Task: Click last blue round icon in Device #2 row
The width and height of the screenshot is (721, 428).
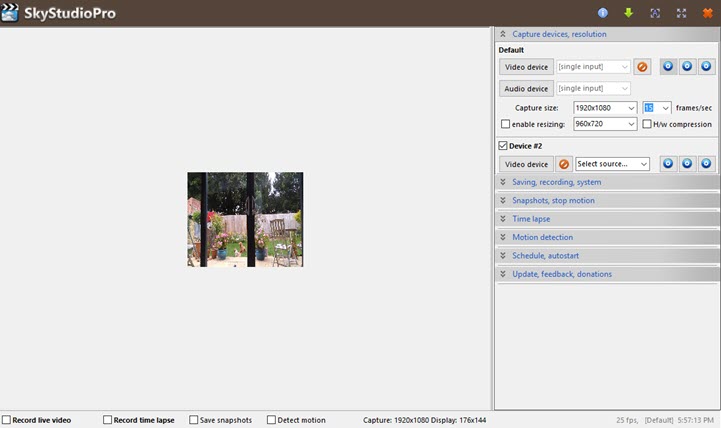Action: point(706,164)
